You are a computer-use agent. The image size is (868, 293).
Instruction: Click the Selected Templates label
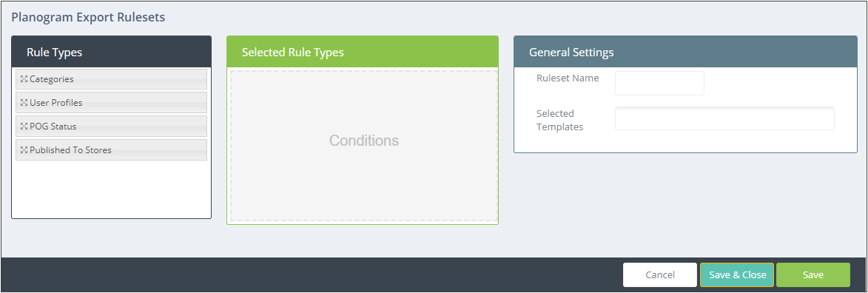point(559,120)
